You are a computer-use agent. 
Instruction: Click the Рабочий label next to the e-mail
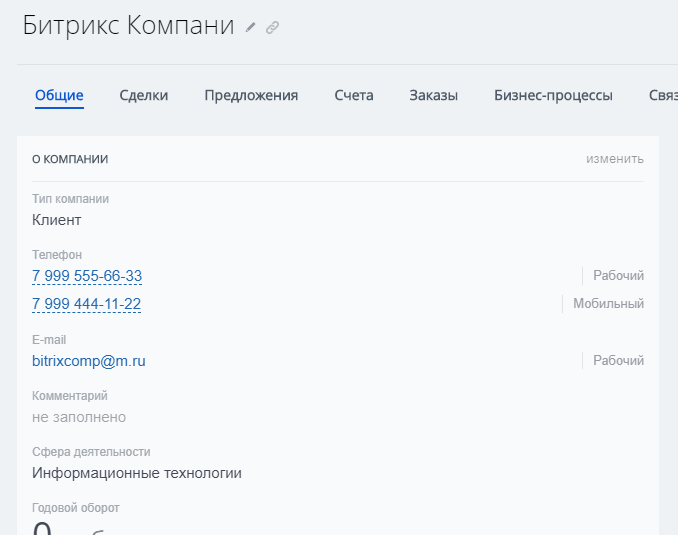coord(618,361)
